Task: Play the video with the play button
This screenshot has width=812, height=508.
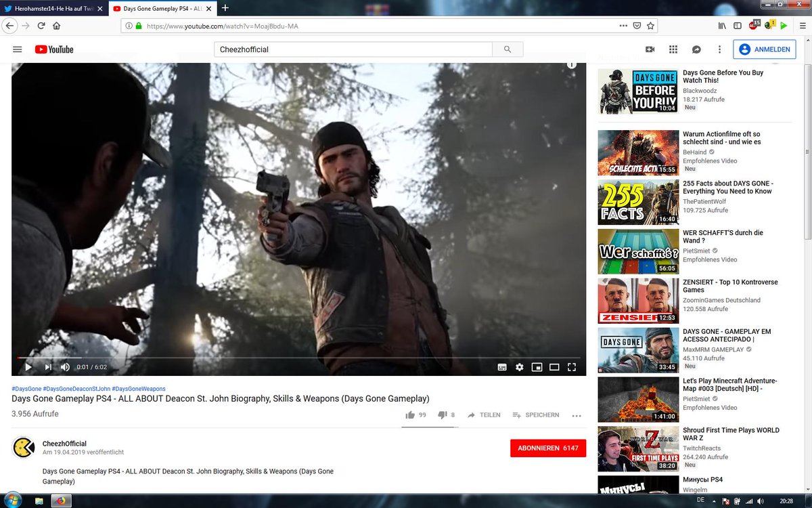Action: click(x=28, y=367)
